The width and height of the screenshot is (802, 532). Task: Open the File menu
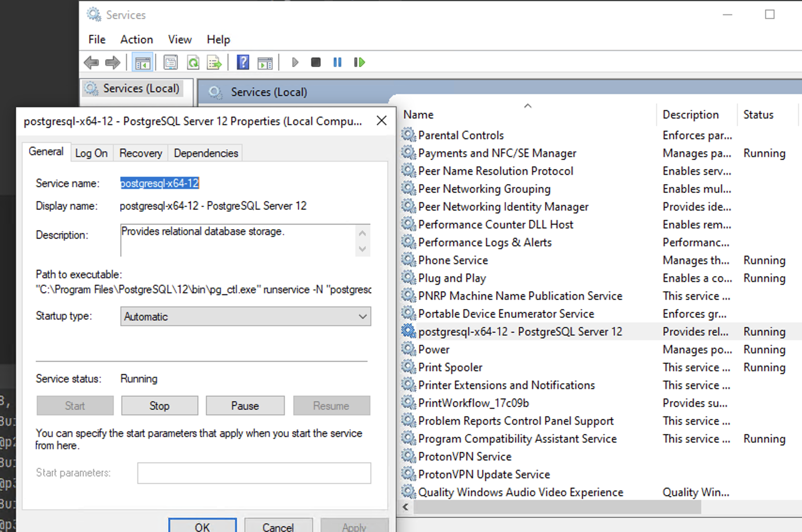click(x=97, y=39)
